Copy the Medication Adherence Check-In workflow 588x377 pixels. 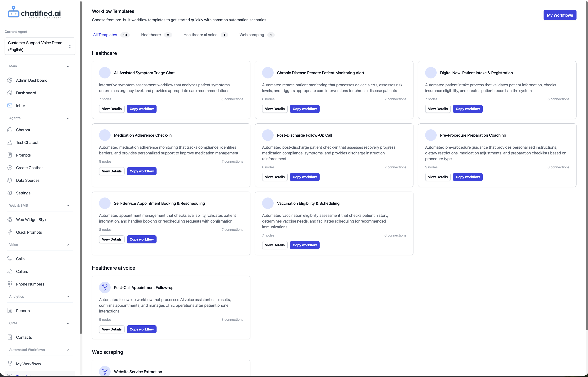pos(141,171)
